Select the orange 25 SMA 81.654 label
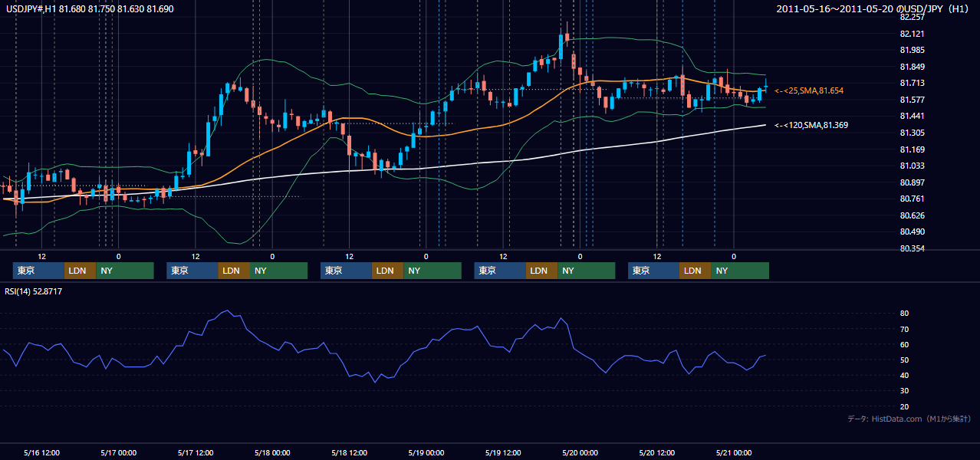 [809, 90]
